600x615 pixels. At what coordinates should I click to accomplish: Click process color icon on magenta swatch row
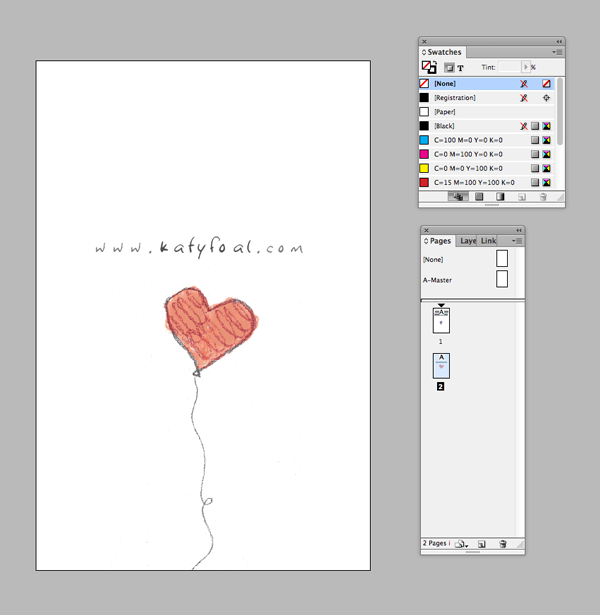coord(535,154)
